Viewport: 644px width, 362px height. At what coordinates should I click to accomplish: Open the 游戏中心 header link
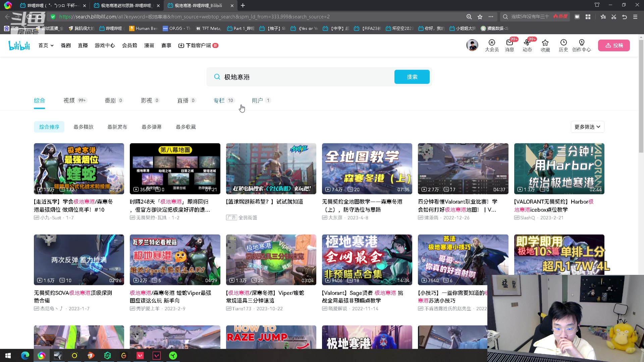pos(105,45)
